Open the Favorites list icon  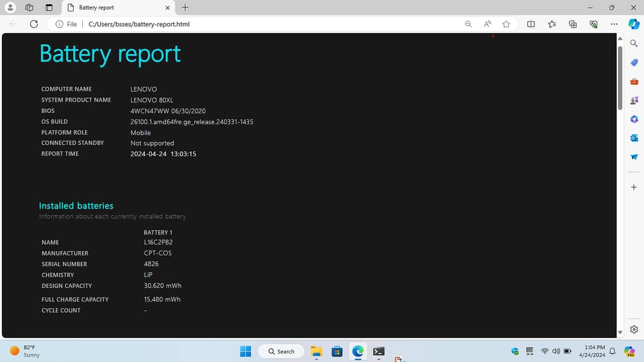[552, 24]
